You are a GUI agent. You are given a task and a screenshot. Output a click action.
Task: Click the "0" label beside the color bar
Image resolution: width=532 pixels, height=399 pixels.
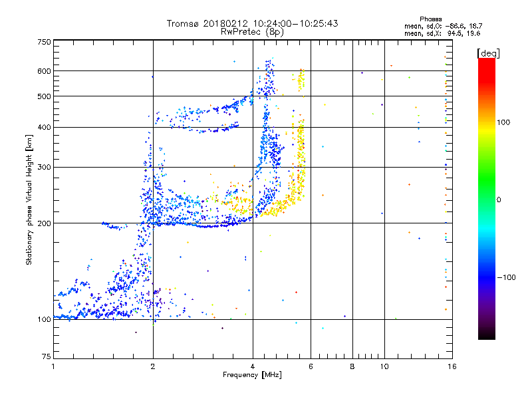click(x=499, y=200)
